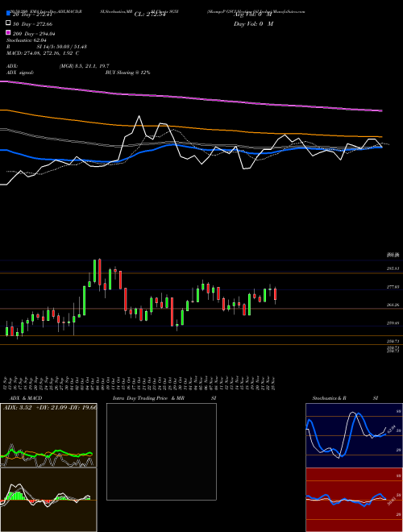Viewport: 403px width, 532px height.
Task: Click the 259.45 price axis label
Action: click(x=393, y=323)
